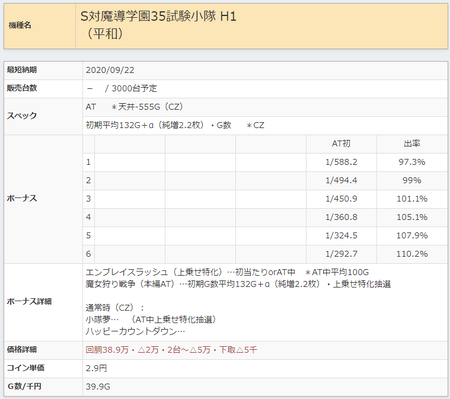450x399 pixels.
Task: Select the 出率 column header
Action: click(412, 144)
